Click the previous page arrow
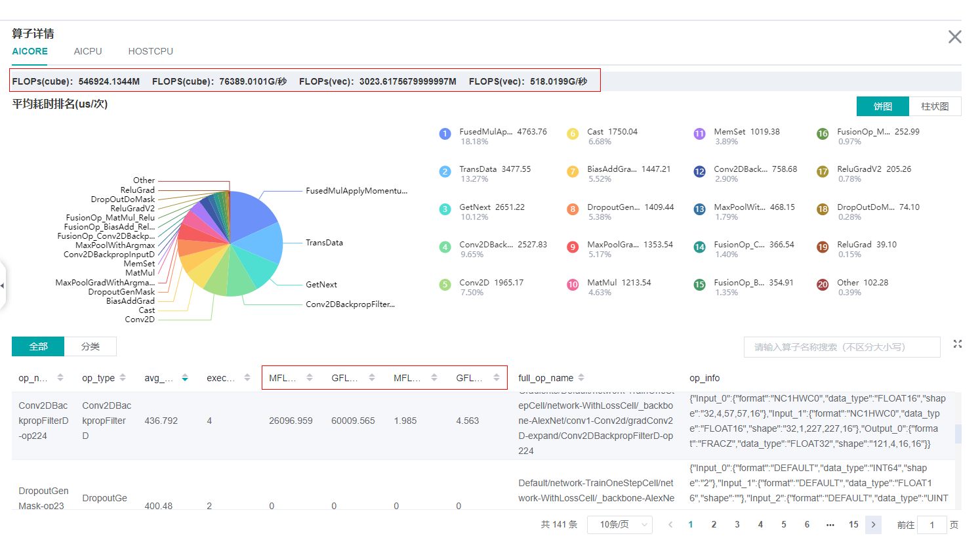The image size is (980, 559). (670, 525)
